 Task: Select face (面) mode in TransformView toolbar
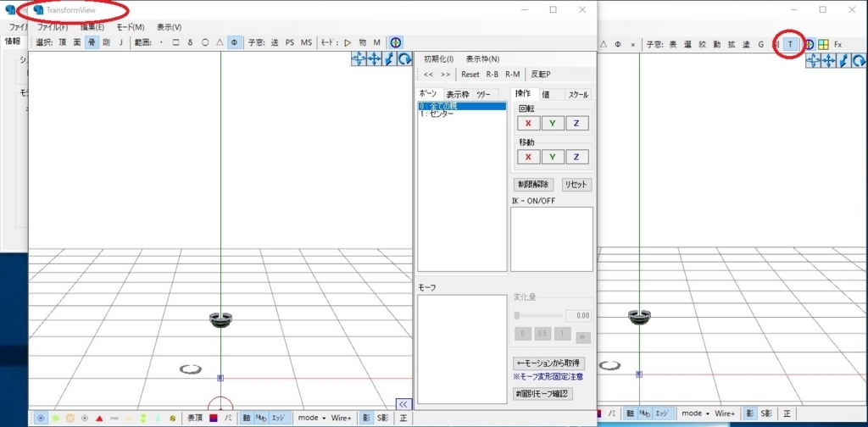coord(77,42)
